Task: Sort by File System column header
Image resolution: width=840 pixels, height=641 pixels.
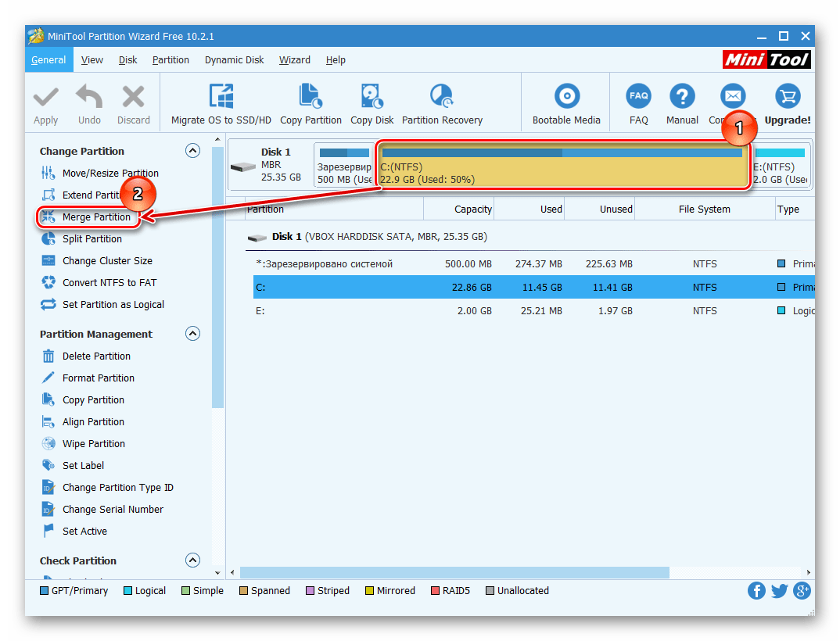Action: pos(705,209)
